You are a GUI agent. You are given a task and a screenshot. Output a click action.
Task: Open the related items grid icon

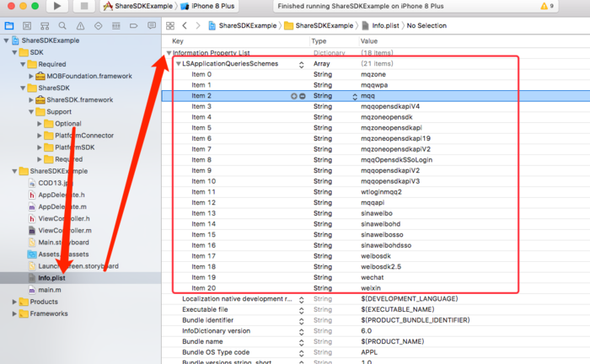pyautogui.click(x=170, y=25)
